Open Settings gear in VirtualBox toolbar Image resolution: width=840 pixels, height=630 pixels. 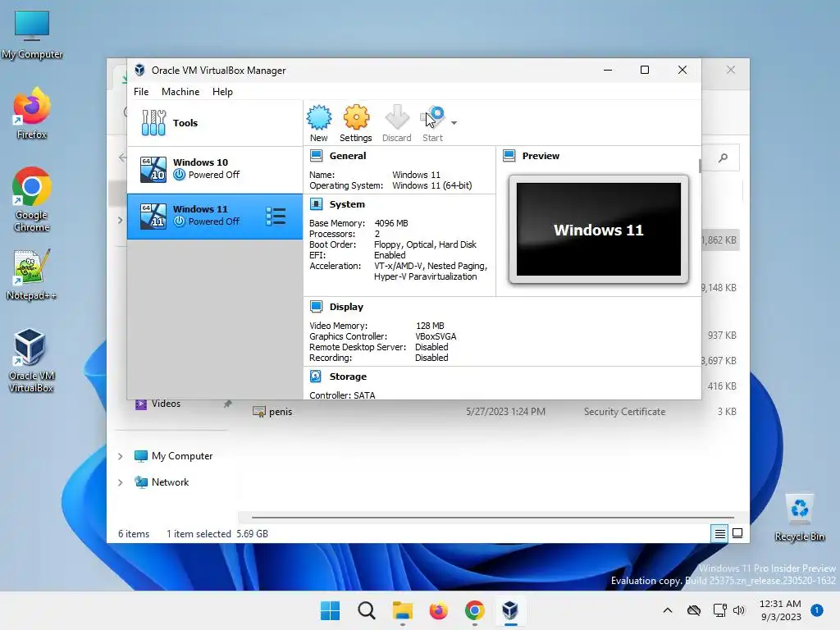tap(356, 118)
